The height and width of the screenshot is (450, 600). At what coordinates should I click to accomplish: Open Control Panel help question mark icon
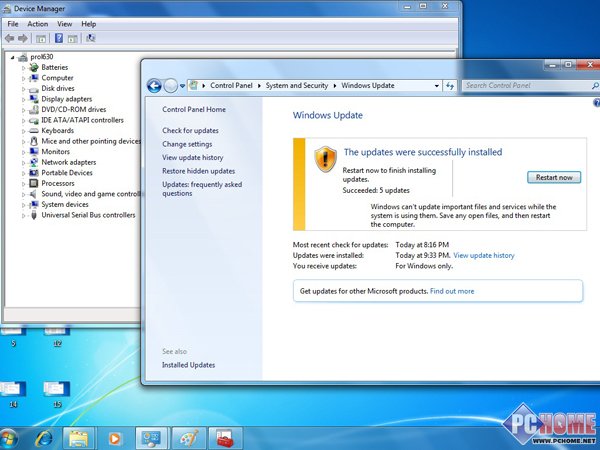coord(596,103)
